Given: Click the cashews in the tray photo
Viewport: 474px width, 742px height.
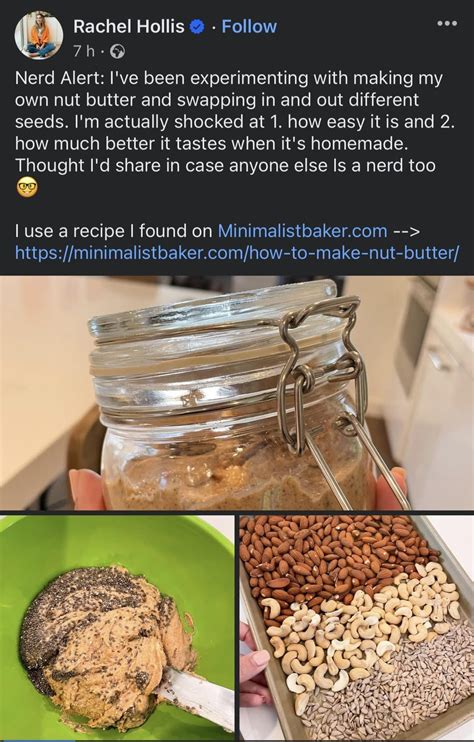Looking at the screenshot, I should [x=360, y=620].
